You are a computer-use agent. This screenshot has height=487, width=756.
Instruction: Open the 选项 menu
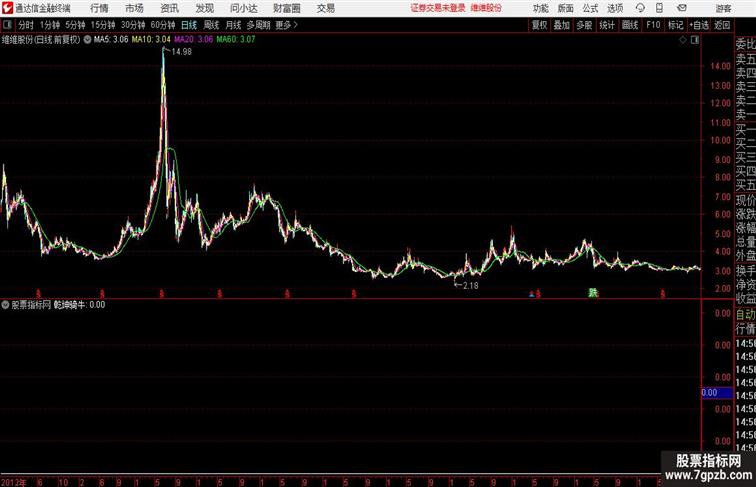pyautogui.click(x=615, y=8)
